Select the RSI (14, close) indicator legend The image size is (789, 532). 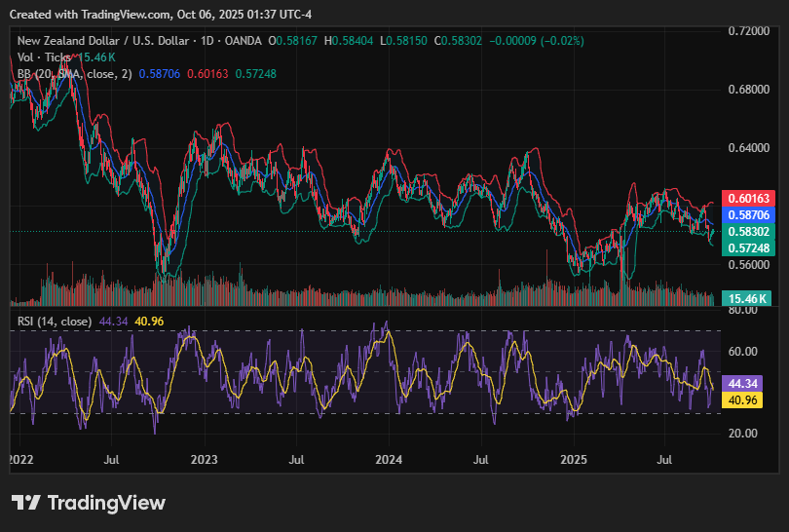(55, 321)
